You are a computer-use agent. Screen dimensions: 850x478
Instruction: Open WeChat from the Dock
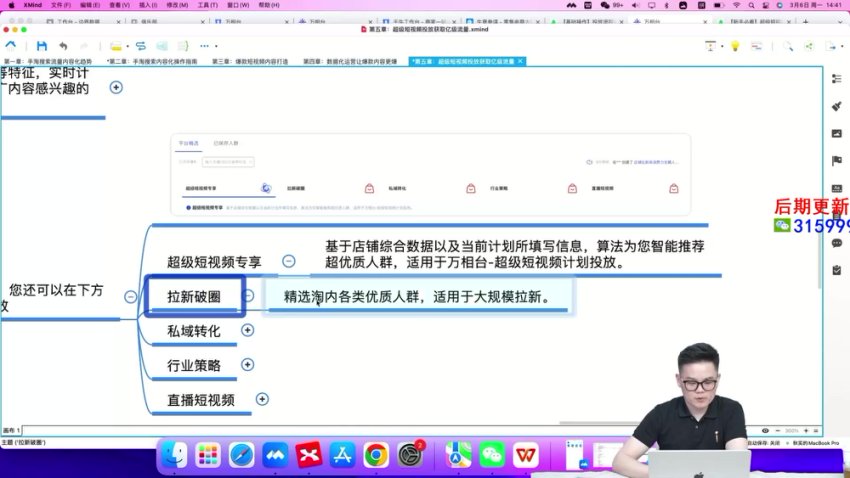491,455
